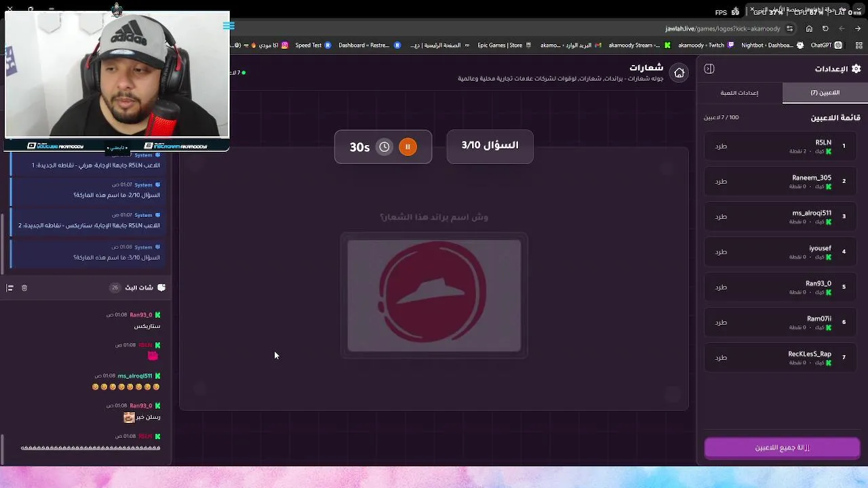The height and width of the screenshot is (488, 868).
Task: Open the Nightbot Dashboard bookmark
Action: click(x=772, y=45)
